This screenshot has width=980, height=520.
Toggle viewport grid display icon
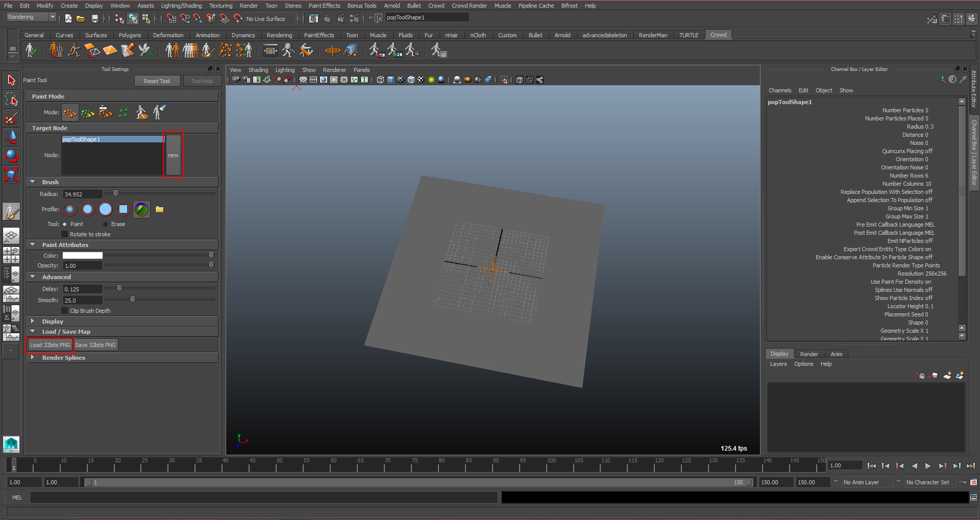point(303,80)
